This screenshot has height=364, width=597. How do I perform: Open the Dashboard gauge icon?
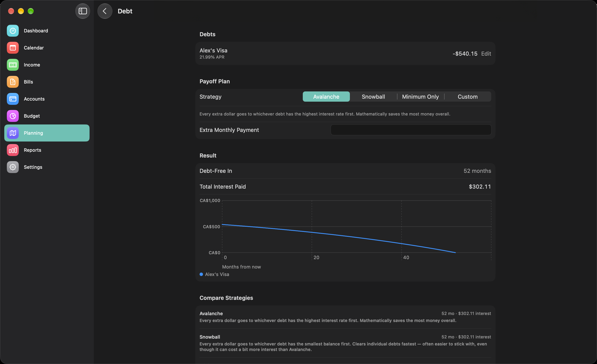tap(13, 31)
